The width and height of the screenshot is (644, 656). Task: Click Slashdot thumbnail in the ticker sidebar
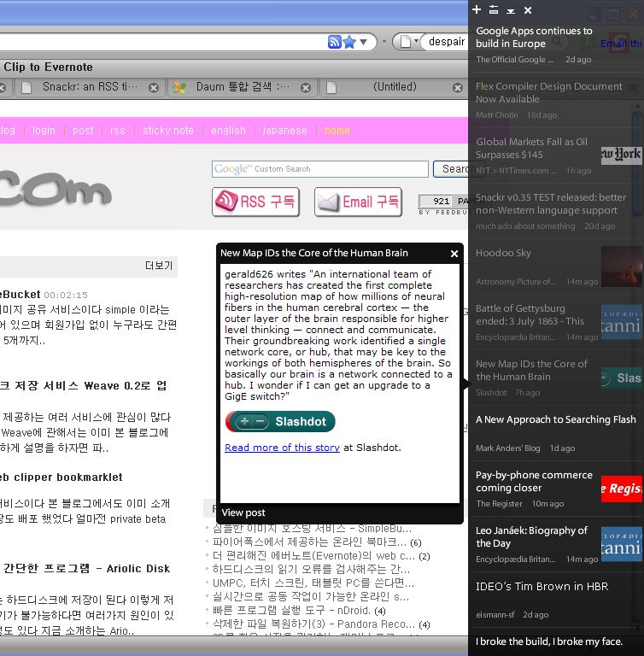pyautogui.click(x=622, y=378)
